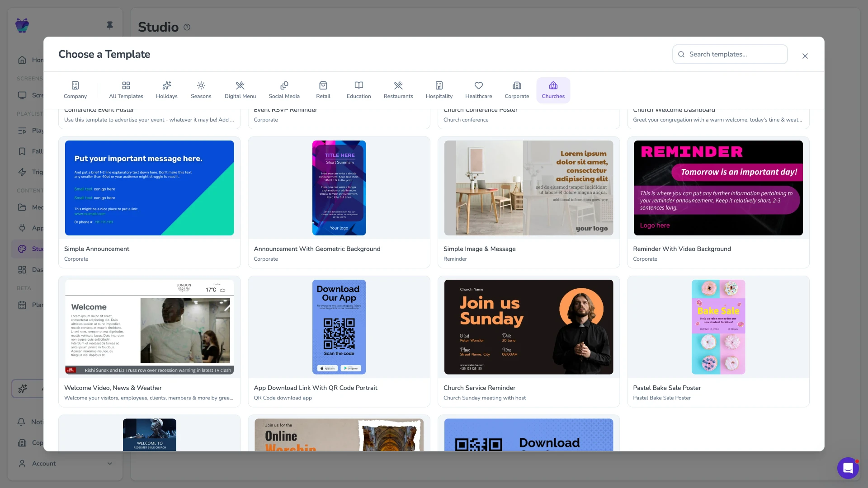The height and width of the screenshot is (488, 868).
Task: Switch to the All Templates tab label
Action: (x=126, y=96)
